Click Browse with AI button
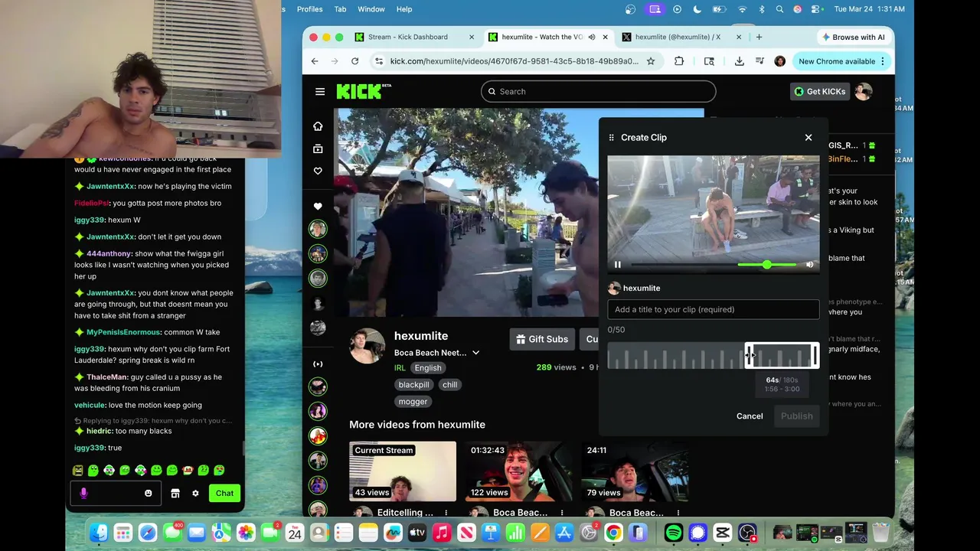980x551 pixels. 853,37
